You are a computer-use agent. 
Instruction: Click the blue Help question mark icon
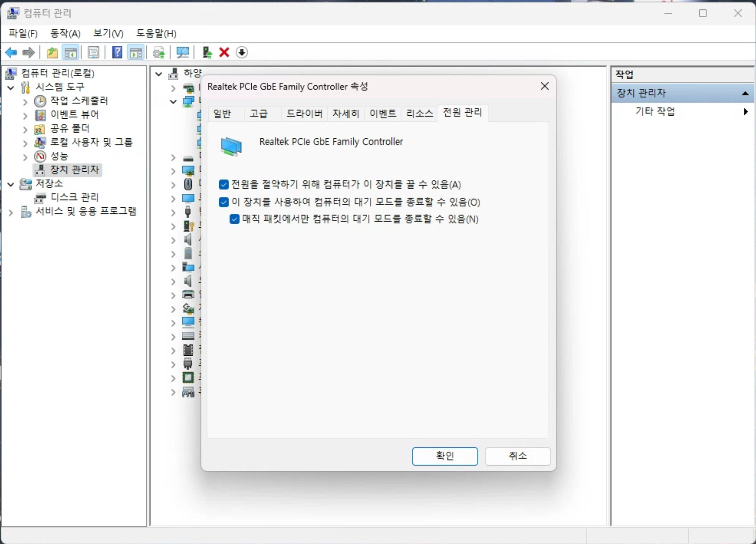pos(117,52)
